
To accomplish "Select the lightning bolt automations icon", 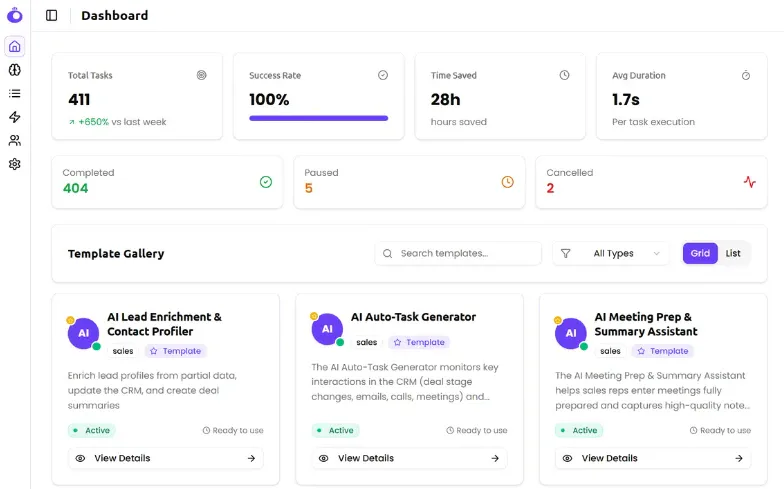I will click(x=14, y=117).
